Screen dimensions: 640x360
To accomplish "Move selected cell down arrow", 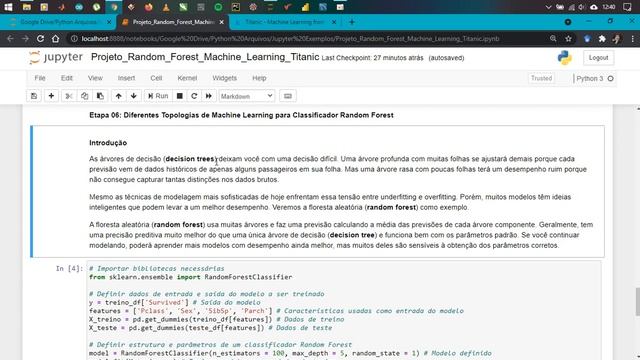I will click(133, 96).
